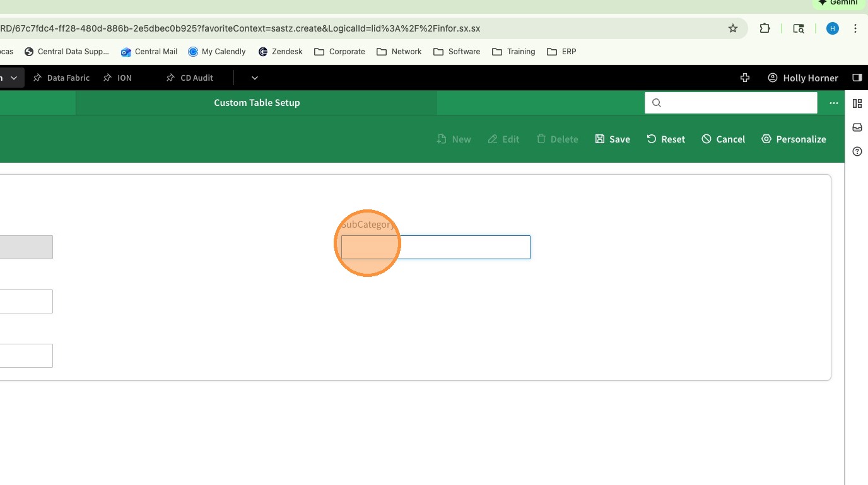This screenshot has width=868, height=485.
Task: Select the Custom Table Setup tab
Action: pos(257,103)
